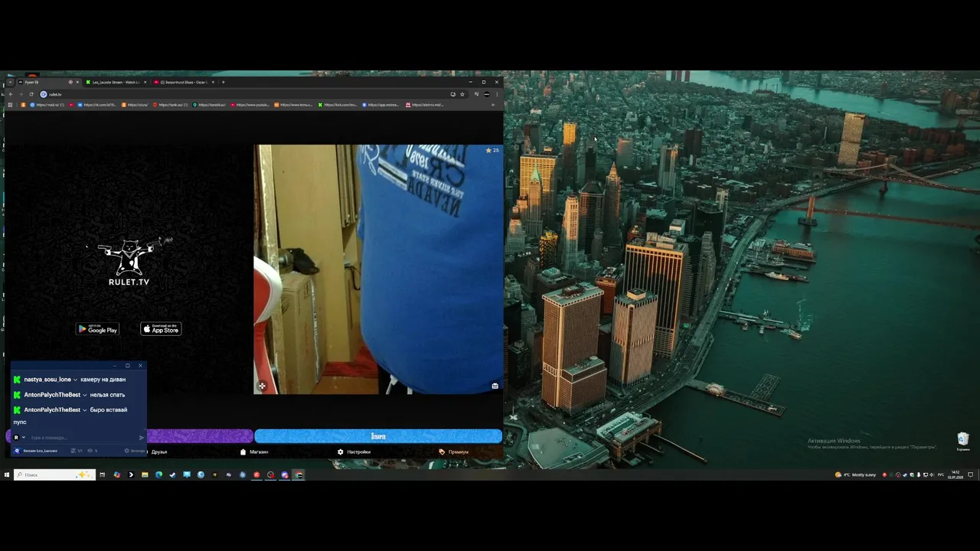Open the Windows notification center icon
This screenshot has height=551, width=980.
(971, 474)
